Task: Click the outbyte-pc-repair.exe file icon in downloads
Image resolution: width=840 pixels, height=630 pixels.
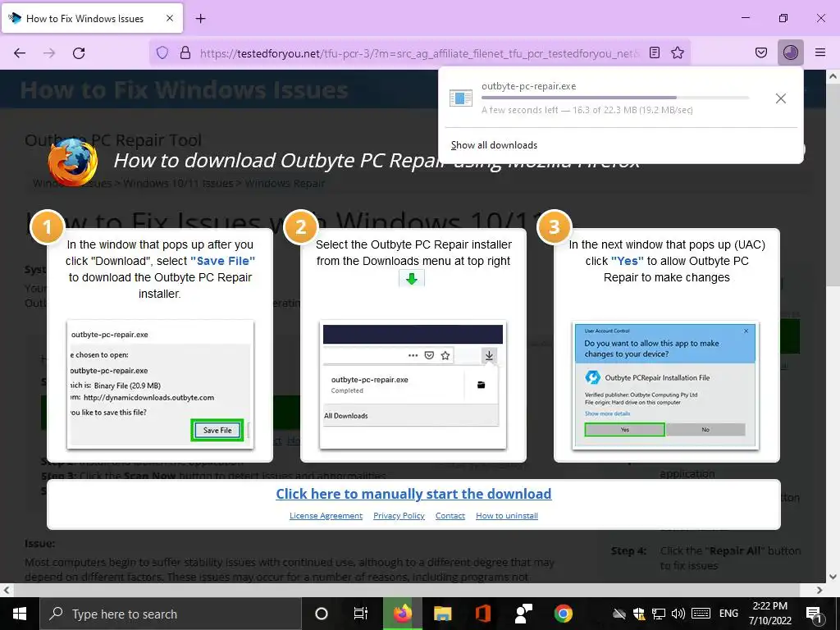Action: [x=461, y=98]
